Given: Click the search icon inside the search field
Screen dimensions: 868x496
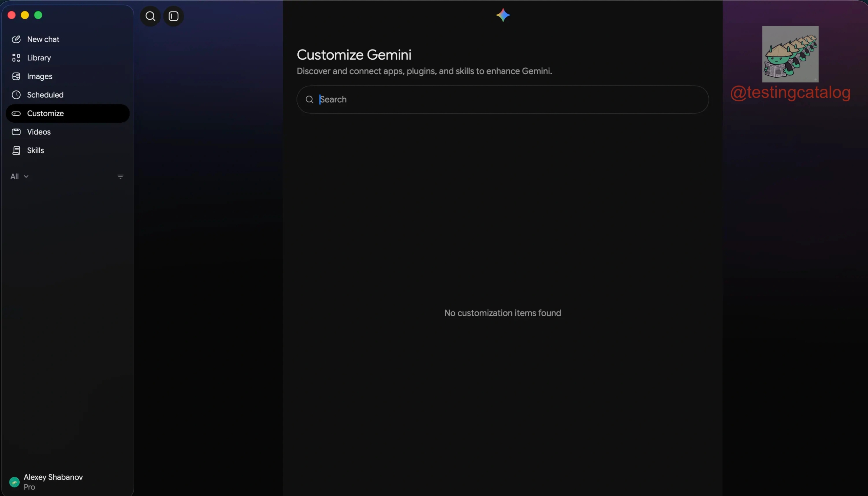Looking at the screenshot, I should (309, 99).
